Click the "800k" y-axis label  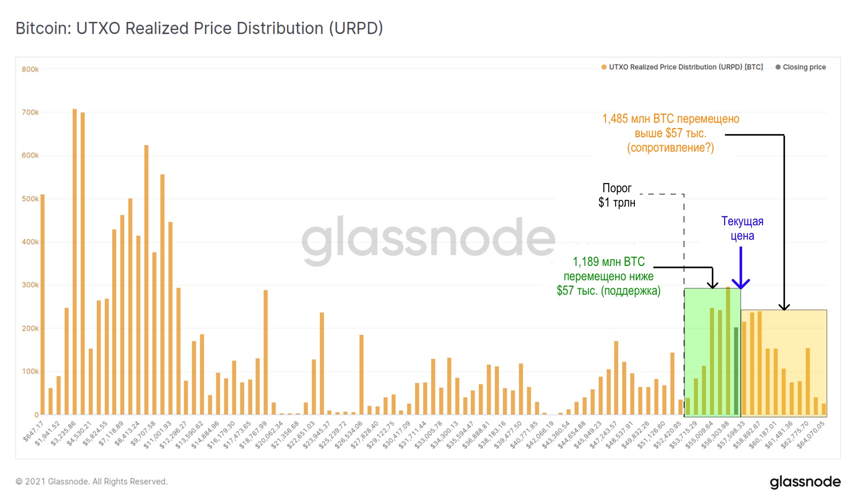tap(30, 69)
